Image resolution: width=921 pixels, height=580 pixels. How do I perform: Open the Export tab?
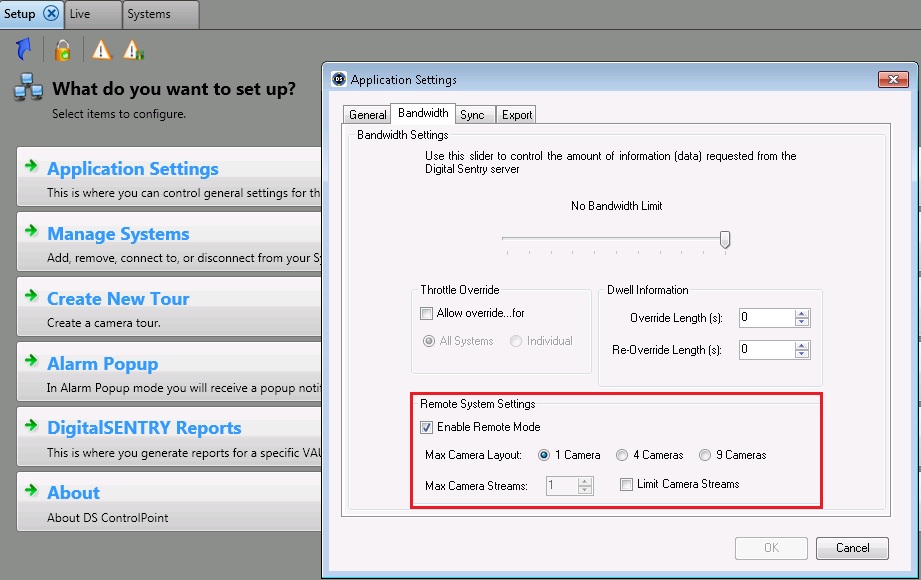click(516, 115)
